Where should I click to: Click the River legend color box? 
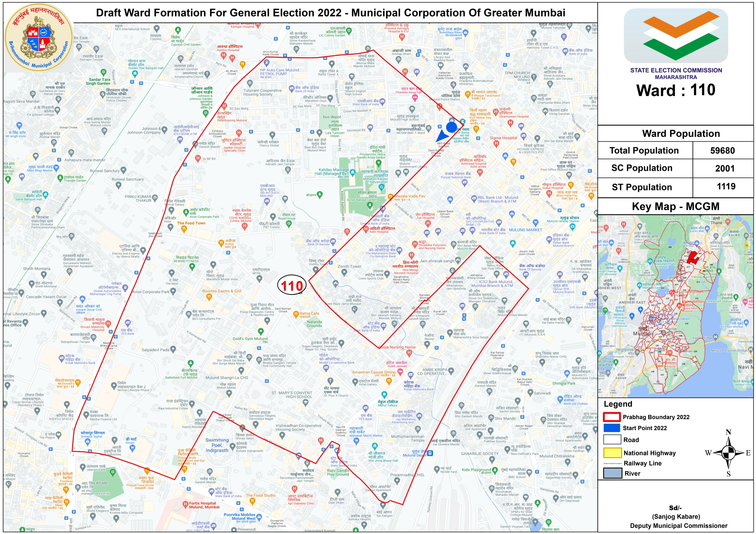coord(612,473)
